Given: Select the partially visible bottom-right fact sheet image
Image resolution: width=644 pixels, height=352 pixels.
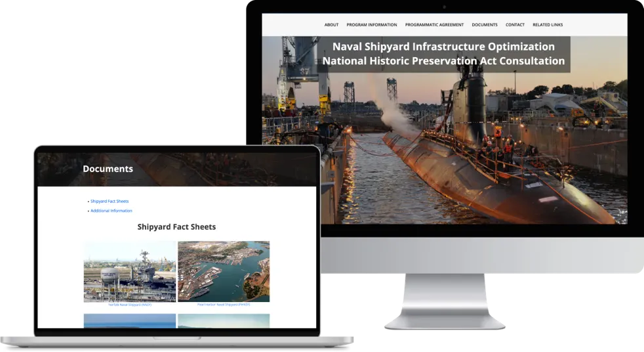Looking at the screenshot, I should [224, 320].
